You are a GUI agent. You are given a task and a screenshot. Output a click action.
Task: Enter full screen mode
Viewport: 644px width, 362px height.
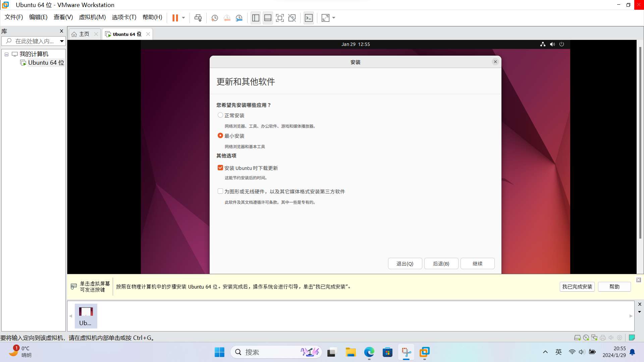coord(280,18)
